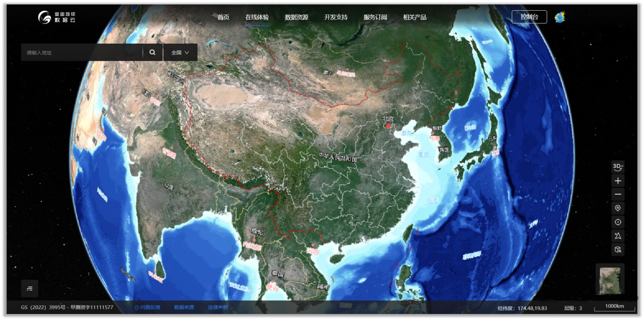Click the 3D cube pick tool icon
The height and width of the screenshot is (320, 644).
pos(618,250)
